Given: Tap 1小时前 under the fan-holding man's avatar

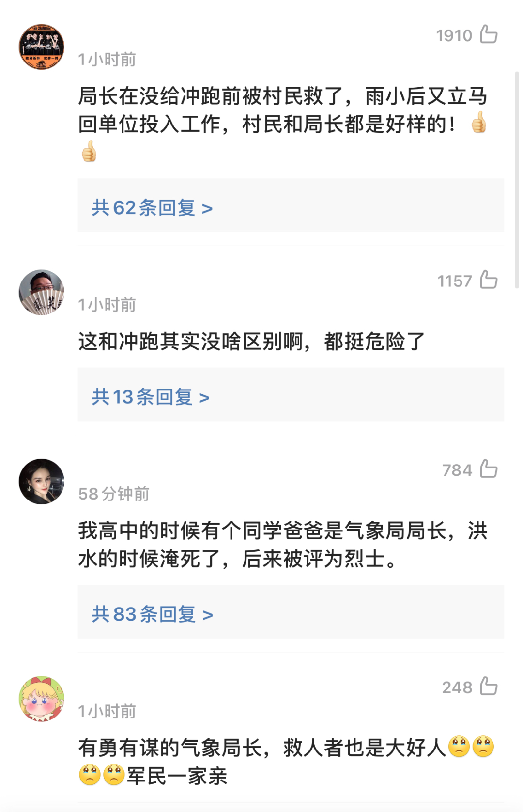Looking at the screenshot, I should [x=107, y=305].
